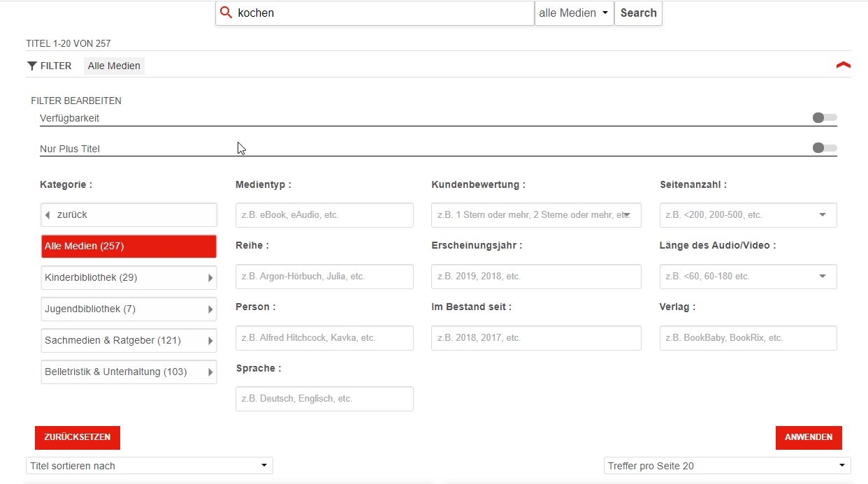Screen dimensions: 868x484
Task: Expand Belletristik & Unterhaltung arrow
Action: pos(210,372)
